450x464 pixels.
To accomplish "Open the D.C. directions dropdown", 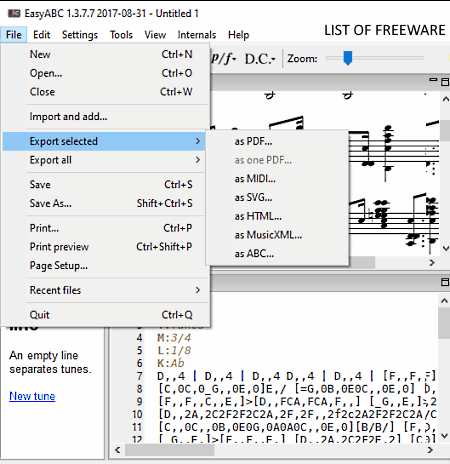I will point(260,59).
